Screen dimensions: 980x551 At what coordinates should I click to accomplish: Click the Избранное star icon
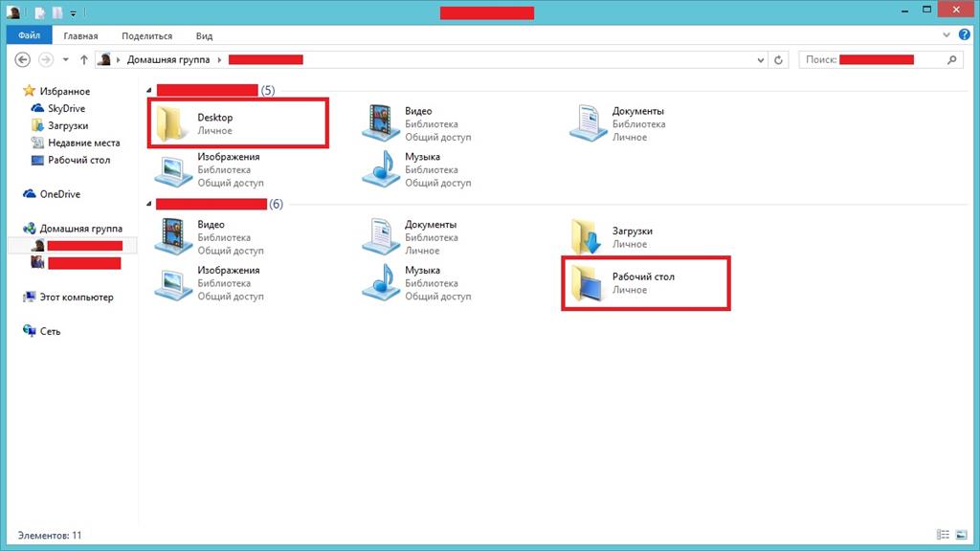pyautogui.click(x=29, y=91)
